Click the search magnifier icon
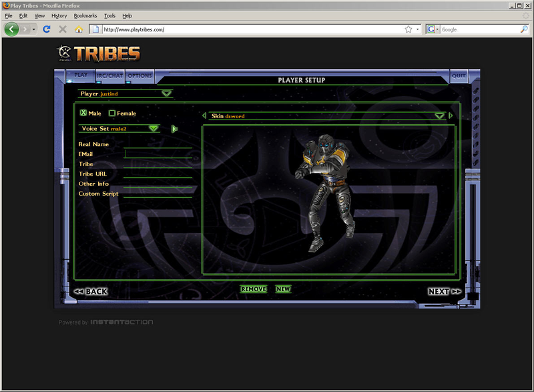534x392 pixels. tap(524, 29)
